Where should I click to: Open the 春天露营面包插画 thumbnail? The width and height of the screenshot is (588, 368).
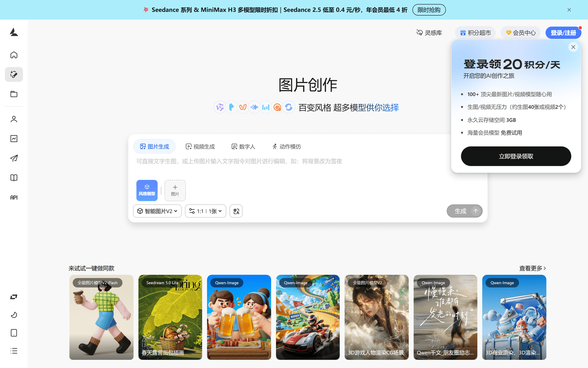click(x=170, y=317)
